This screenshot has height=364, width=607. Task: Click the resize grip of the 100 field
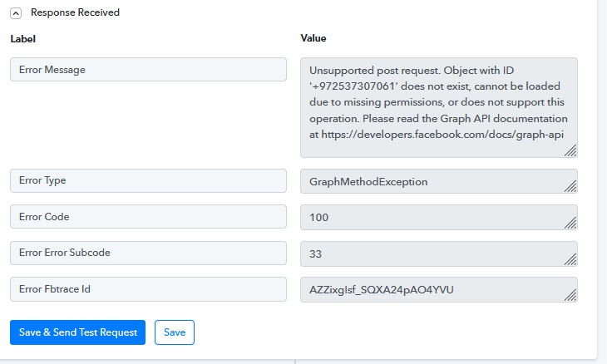570,223
